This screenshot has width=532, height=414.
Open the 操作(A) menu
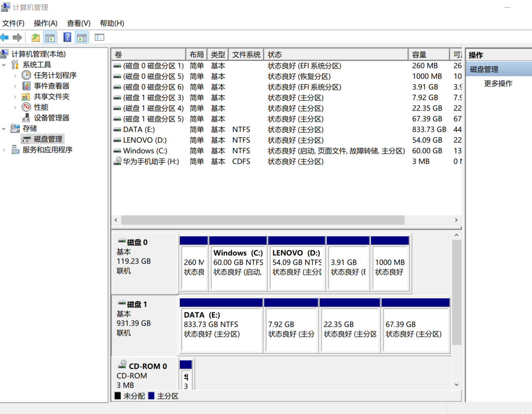(45, 23)
